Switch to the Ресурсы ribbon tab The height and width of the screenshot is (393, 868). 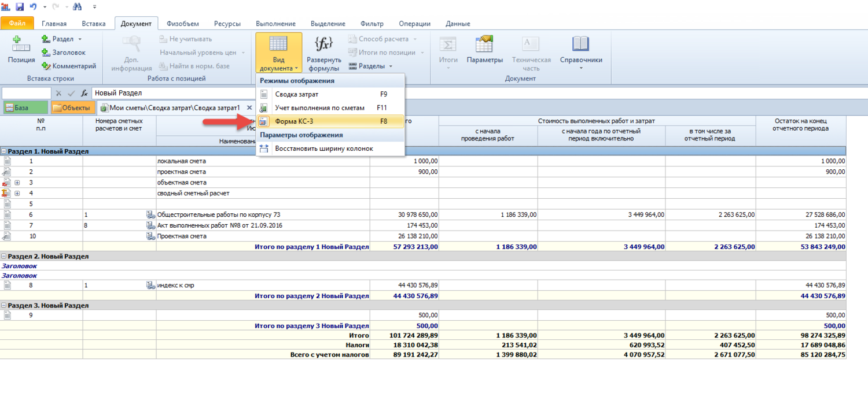point(227,24)
